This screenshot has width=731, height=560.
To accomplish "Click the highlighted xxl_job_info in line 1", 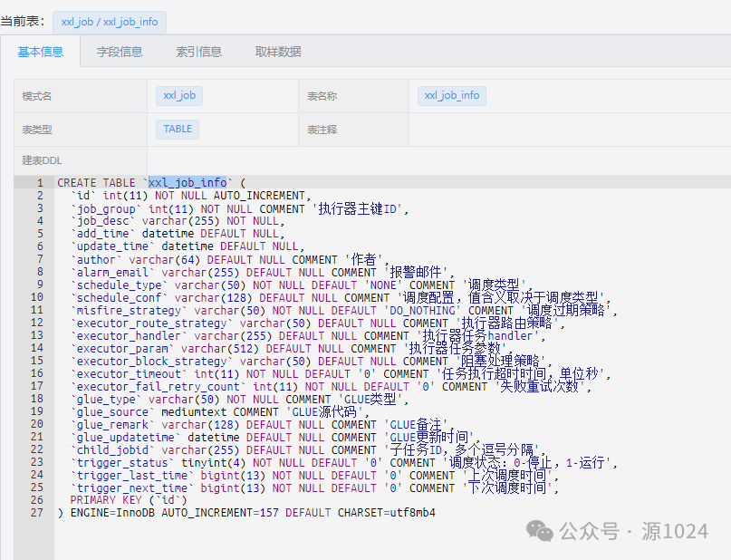I will (188, 182).
